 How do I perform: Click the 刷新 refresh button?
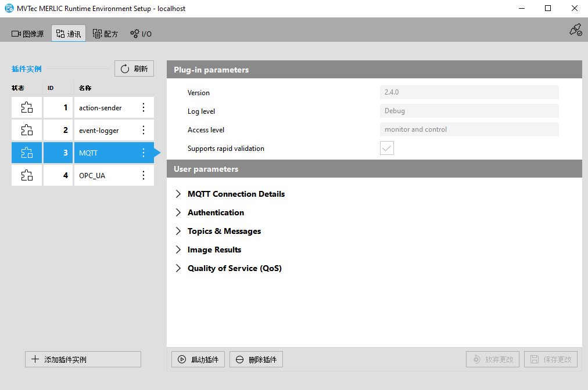[134, 69]
